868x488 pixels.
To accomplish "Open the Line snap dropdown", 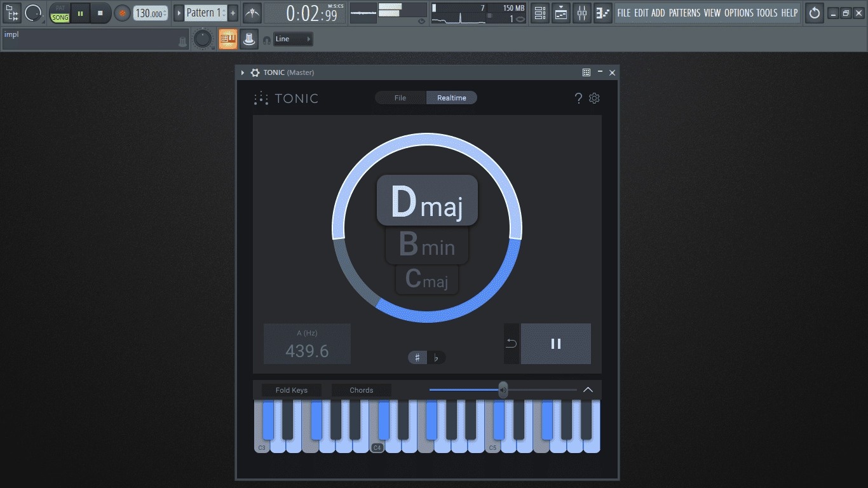I will tap(293, 39).
